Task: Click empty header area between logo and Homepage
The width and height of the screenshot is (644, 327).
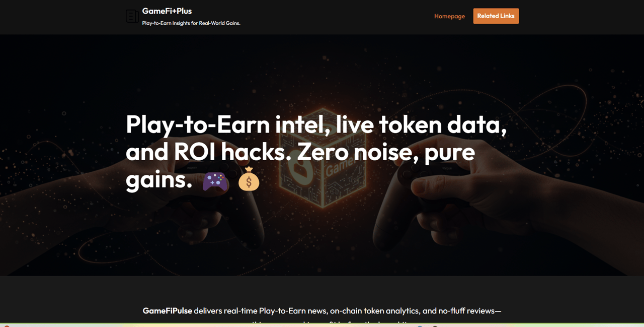Action: (337, 16)
